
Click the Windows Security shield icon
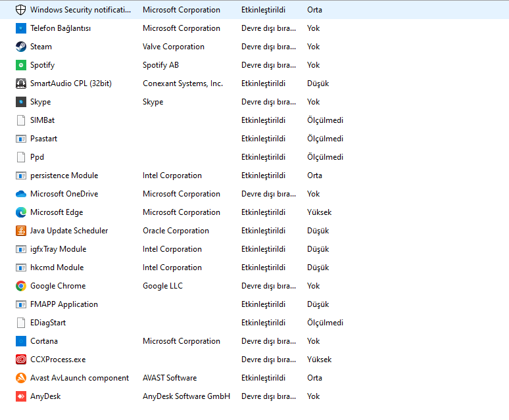coord(21,10)
